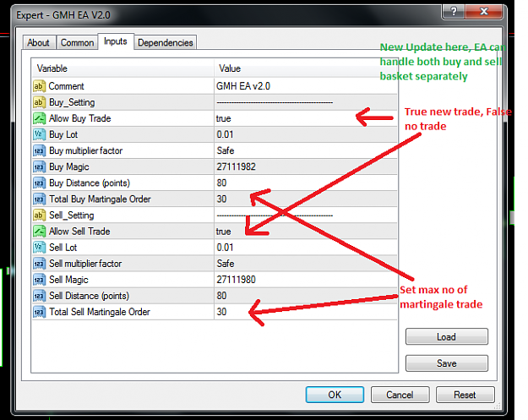This screenshot has width=528, height=420.
Task: Edit the Buy Lot value 0.01
Action: (x=225, y=134)
